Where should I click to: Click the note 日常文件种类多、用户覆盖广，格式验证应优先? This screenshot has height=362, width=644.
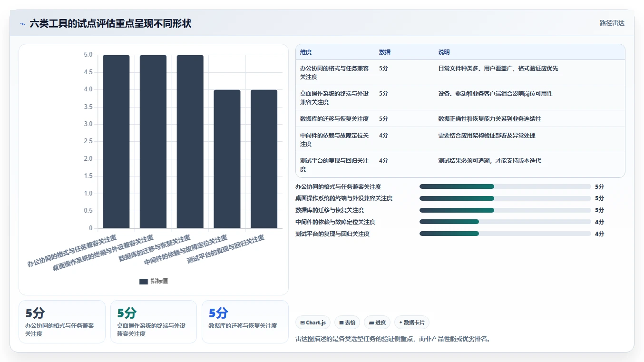[498, 68]
